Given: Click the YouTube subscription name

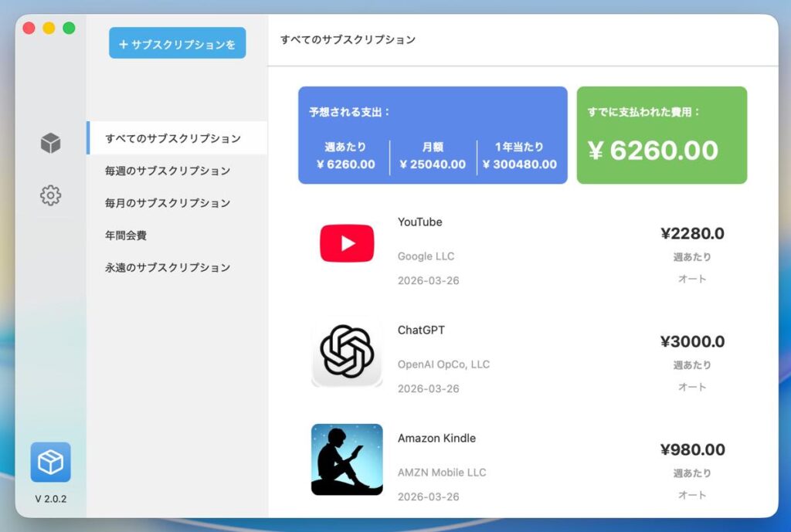Looking at the screenshot, I should point(419,222).
